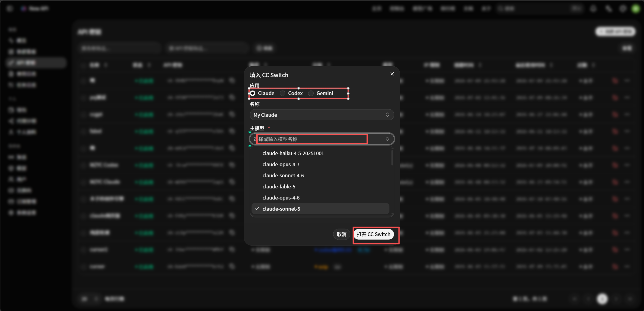Choose claude-sonnet-4-6 from the model list
This screenshot has width=644, height=311.
320,176
